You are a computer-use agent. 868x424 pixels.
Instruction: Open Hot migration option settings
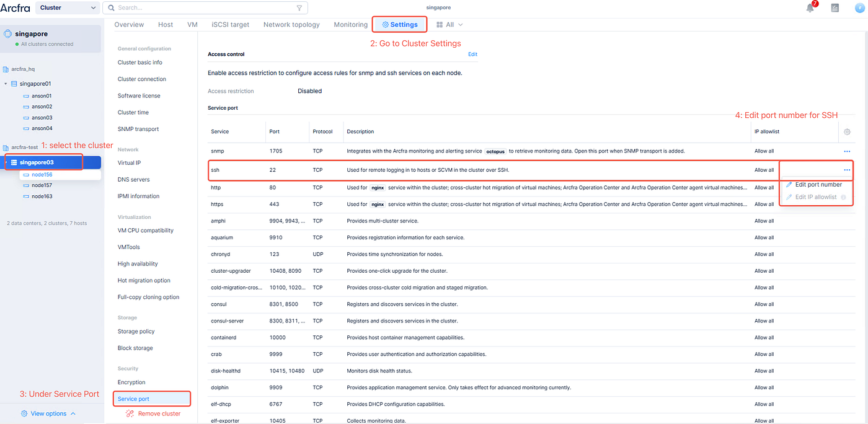point(144,281)
